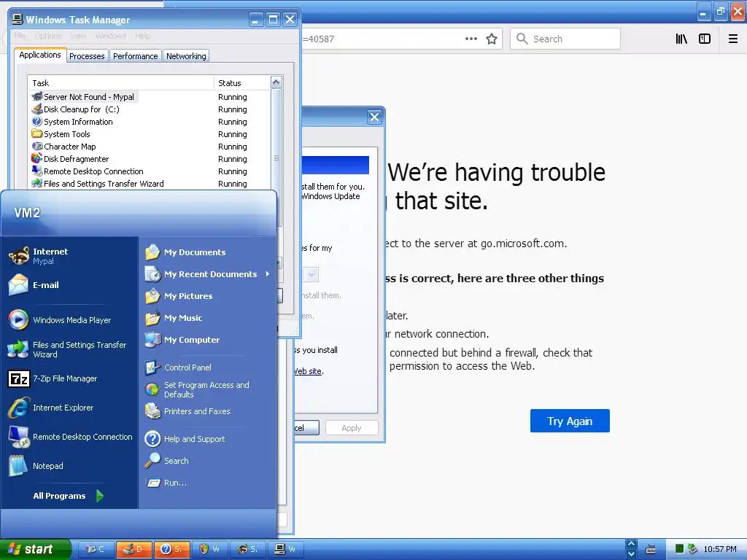Open the browser hamburger menu
Viewport: 747px width, 560px height.
[x=733, y=39]
